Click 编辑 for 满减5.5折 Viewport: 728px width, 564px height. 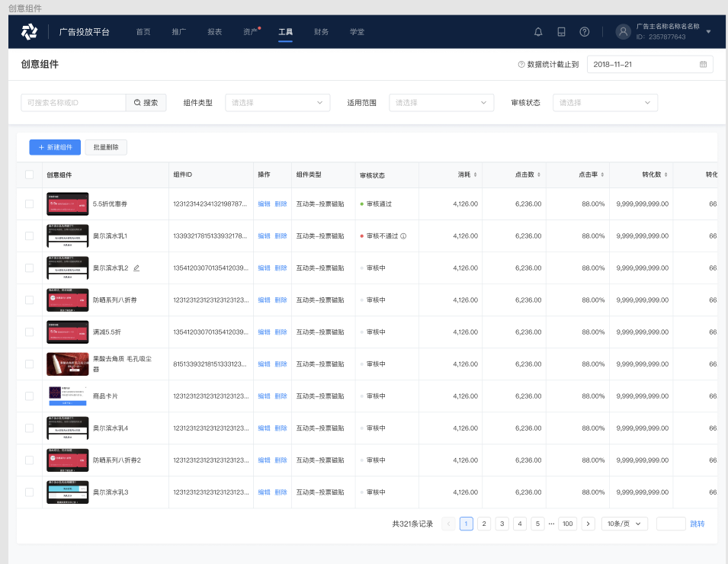pos(265,332)
